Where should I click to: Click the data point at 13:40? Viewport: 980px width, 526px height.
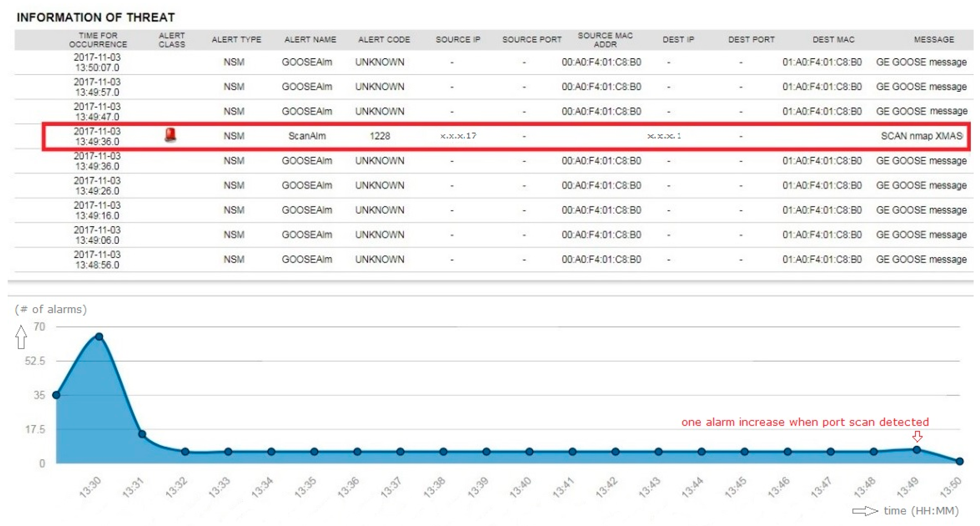529,452
